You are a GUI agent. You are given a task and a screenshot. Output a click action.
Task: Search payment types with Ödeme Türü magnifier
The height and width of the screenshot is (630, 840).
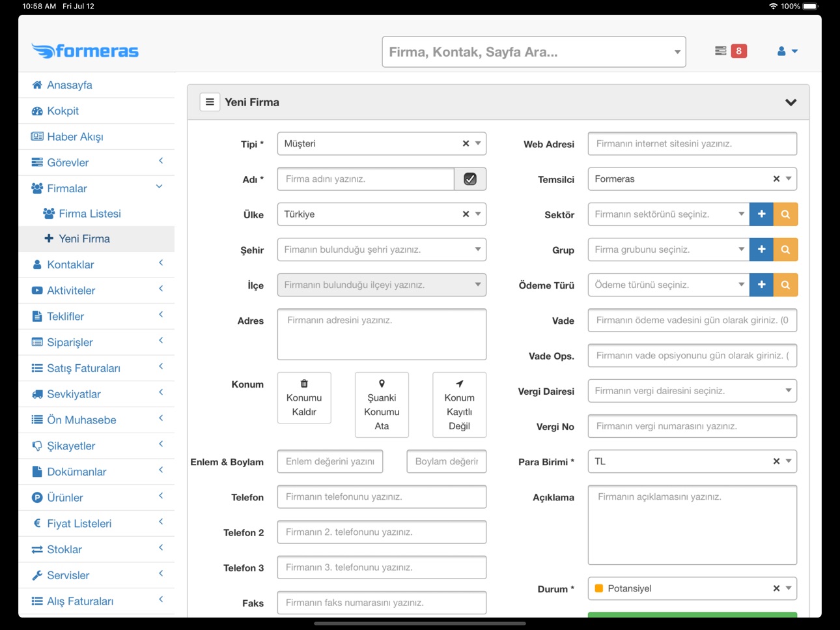coord(785,285)
